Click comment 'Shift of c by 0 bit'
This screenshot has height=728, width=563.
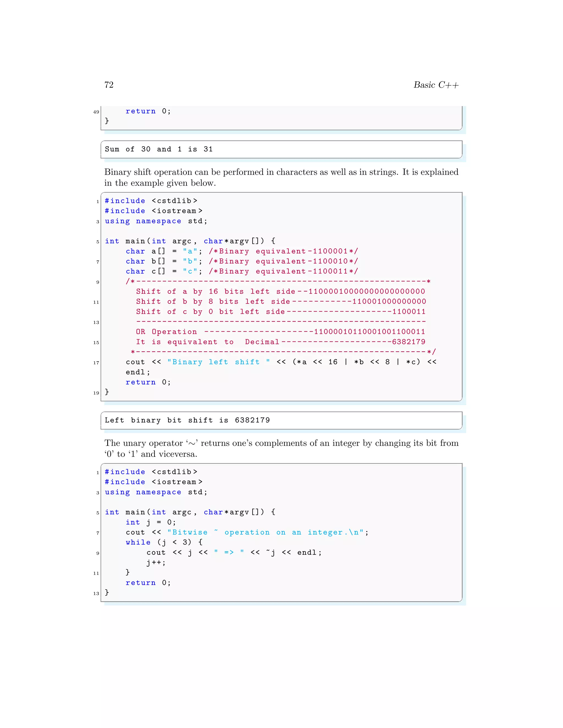[280, 311]
